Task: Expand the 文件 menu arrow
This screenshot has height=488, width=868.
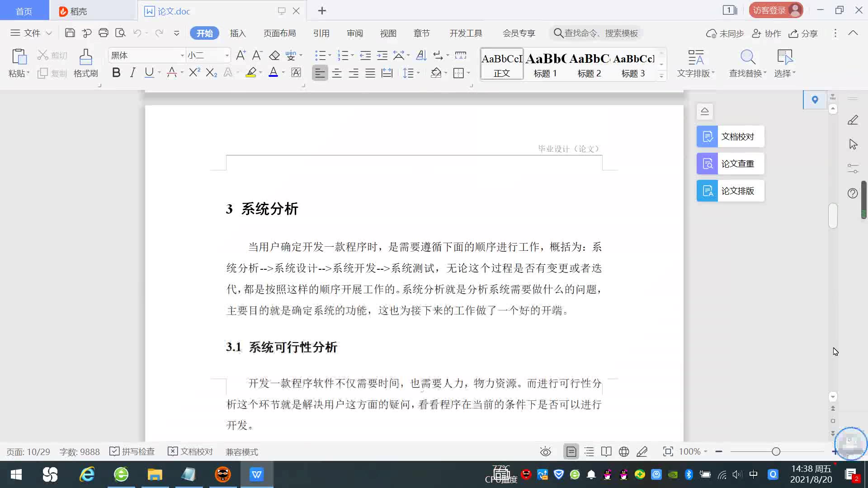Action: (x=49, y=33)
